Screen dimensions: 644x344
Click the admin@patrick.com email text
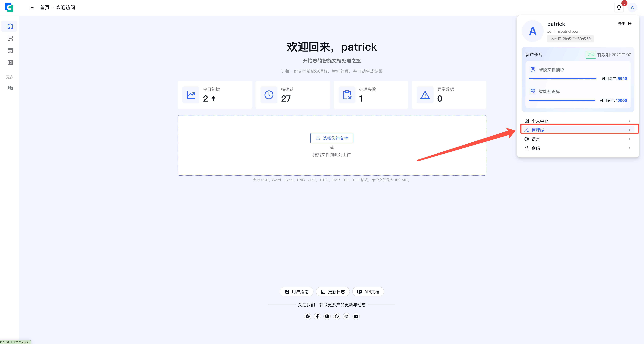[x=564, y=31]
